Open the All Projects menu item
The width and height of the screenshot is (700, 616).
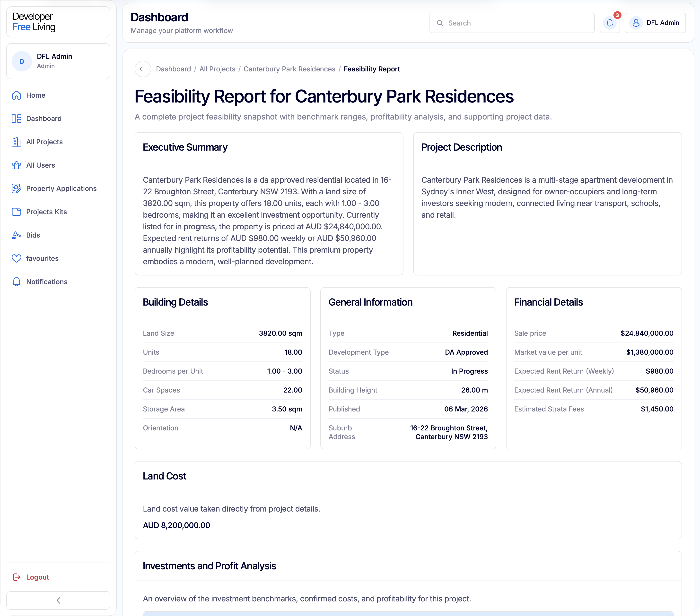58,142
